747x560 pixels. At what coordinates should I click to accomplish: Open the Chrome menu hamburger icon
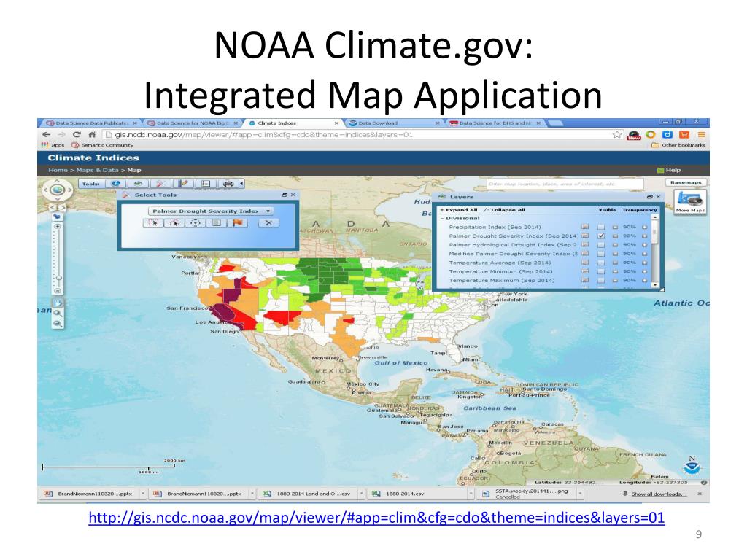[701, 135]
